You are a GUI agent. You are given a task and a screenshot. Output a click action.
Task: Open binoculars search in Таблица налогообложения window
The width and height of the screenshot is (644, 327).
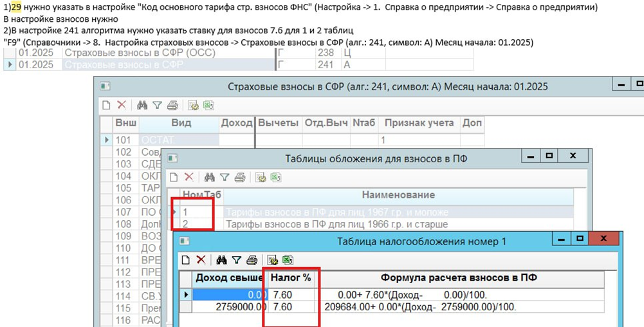point(221,259)
